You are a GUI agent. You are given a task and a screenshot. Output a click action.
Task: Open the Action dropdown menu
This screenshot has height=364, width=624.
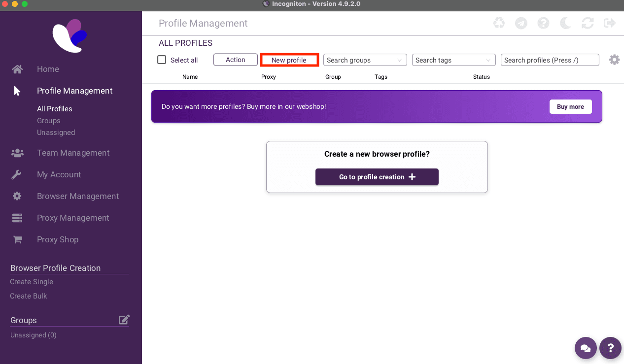235,59
